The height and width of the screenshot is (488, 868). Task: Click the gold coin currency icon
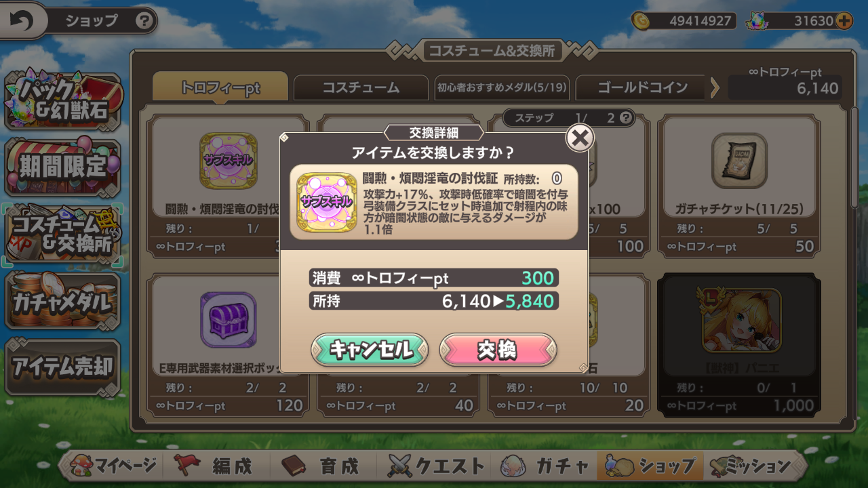[640, 21]
